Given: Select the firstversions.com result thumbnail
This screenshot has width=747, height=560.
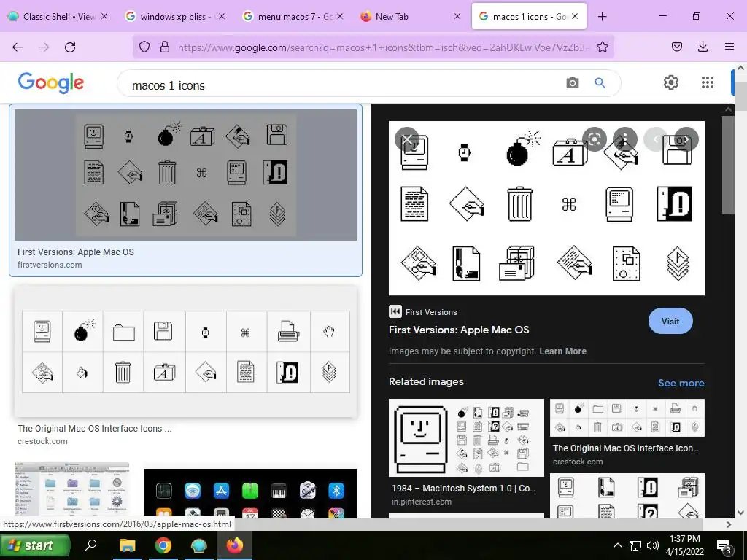Looking at the screenshot, I should click(185, 175).
